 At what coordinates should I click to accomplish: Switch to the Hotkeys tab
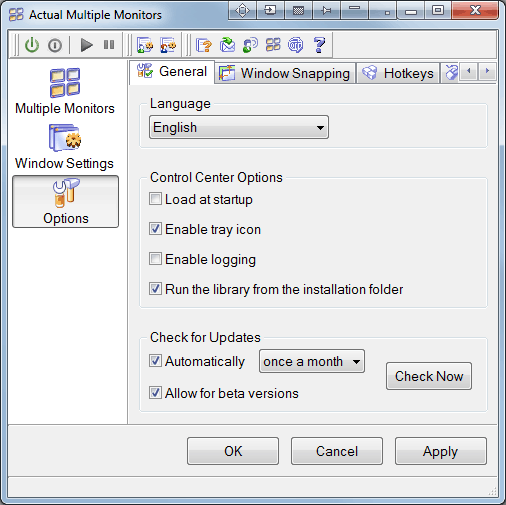point(398,73)
